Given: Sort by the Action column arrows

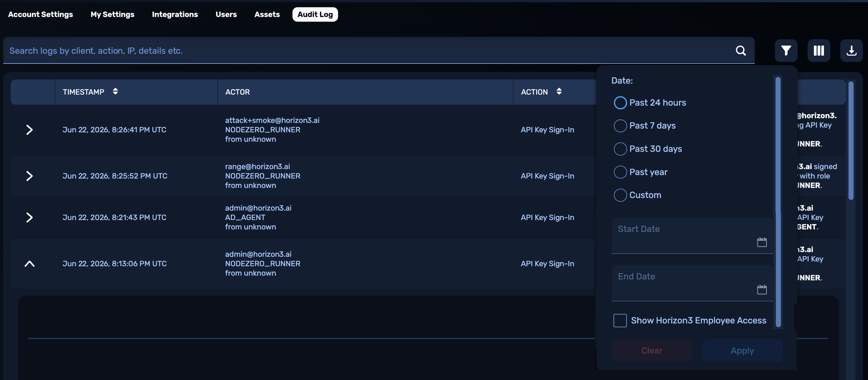Looking at the screenshot, I should [x=559, y=91].
